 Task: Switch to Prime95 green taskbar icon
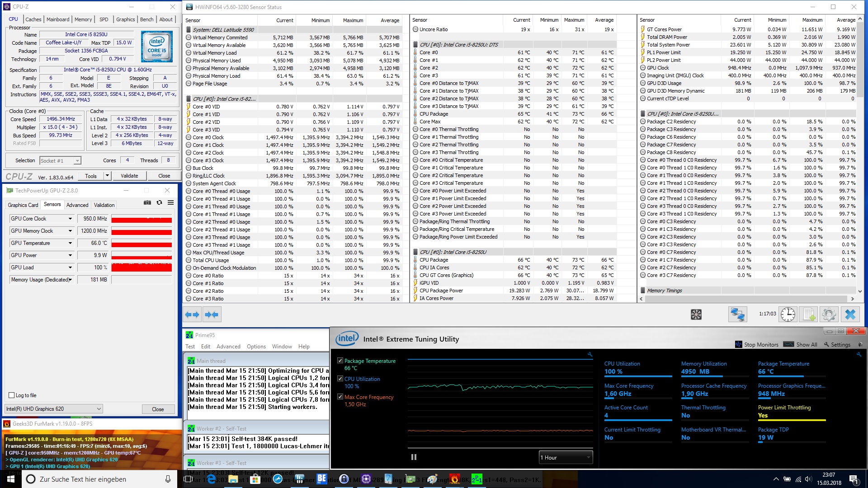click(477, 479)
